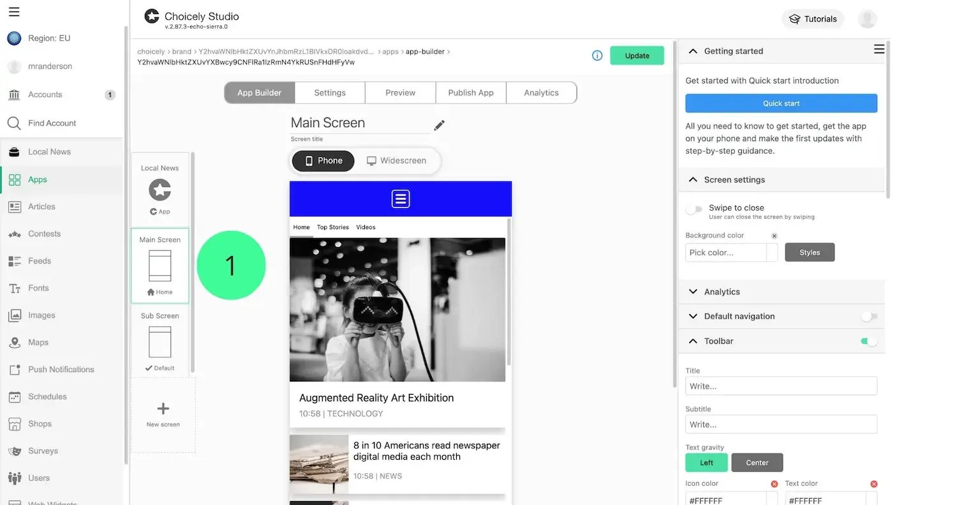Viewport: 980px width, 505px height.
Task: Select the Local News app thumbnail
Action: coord(160,190)
